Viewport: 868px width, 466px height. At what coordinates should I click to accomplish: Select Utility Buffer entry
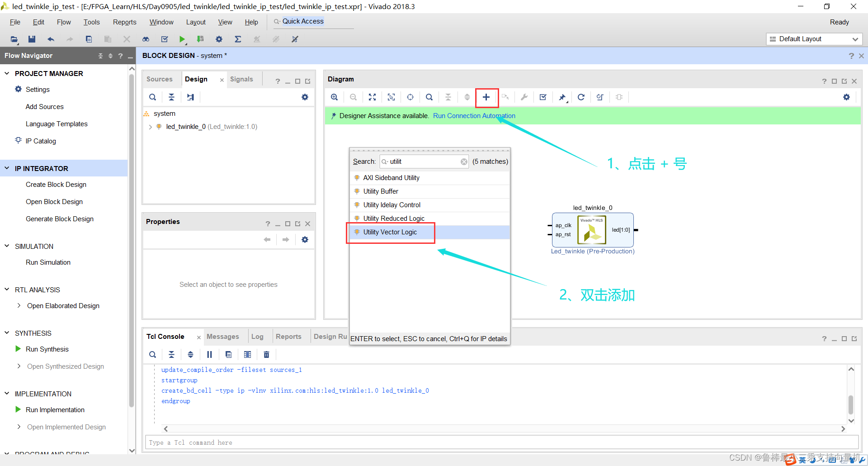[430, 191]
